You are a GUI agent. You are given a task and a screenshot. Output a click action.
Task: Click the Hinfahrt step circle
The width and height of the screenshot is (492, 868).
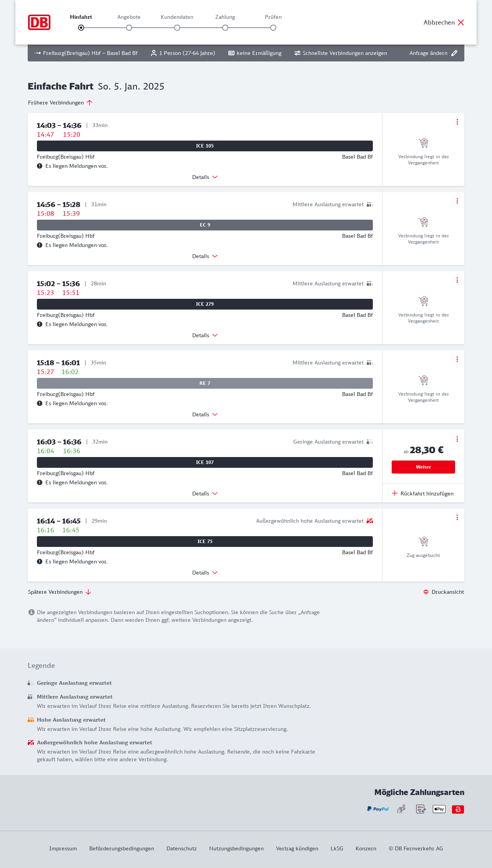pos(81,28)
